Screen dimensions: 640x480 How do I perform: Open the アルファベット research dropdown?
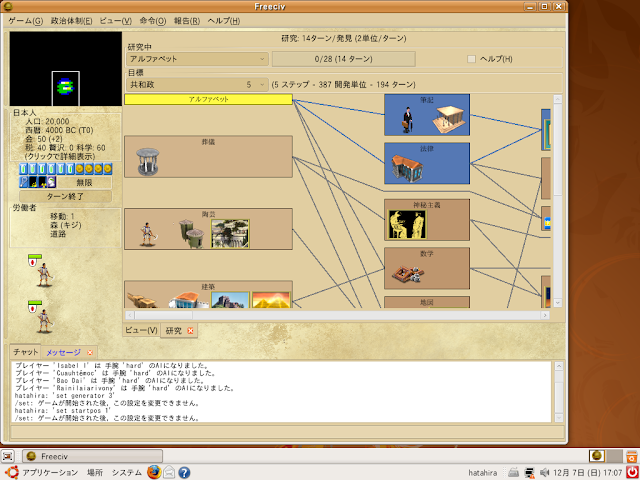click(x=197, y=59)
